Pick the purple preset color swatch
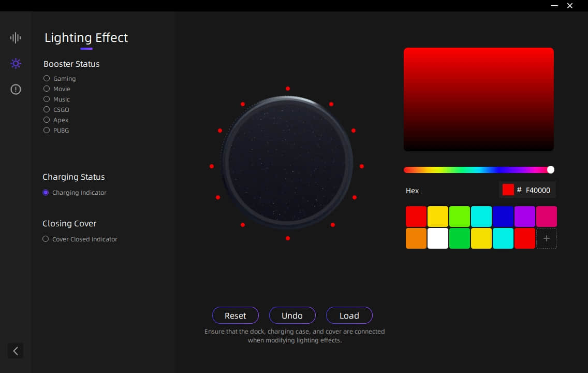This screenshot has width=588, height=373. (524, 217)
